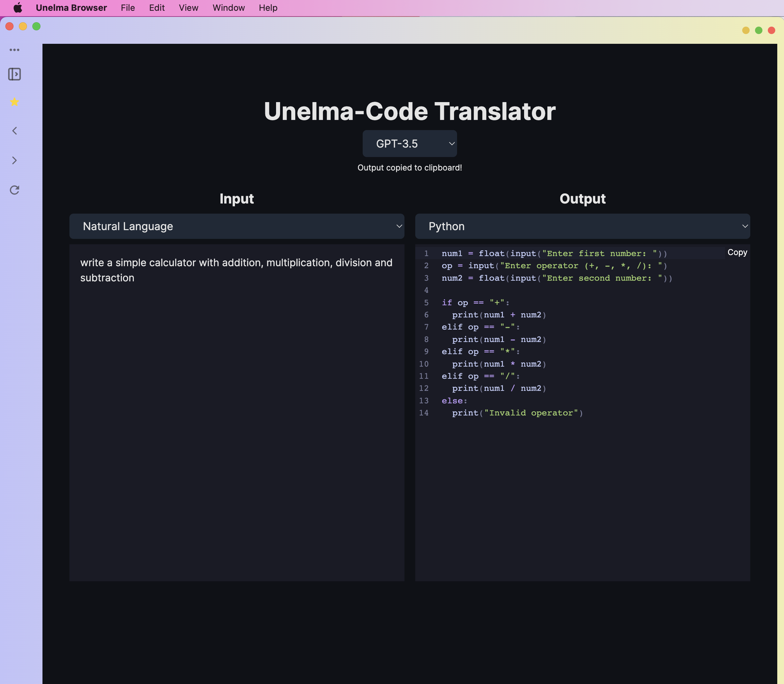
Task: Open the Edit menu
Action: coord(157,8)
